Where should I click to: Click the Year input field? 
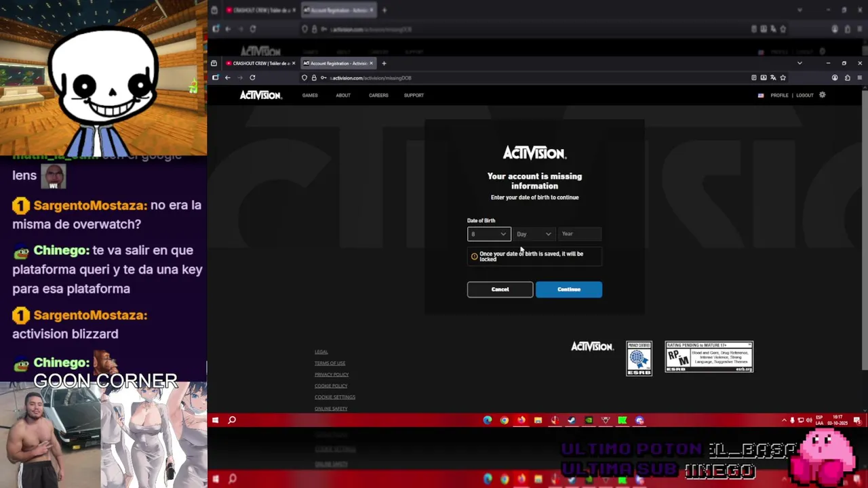click(x=580, y=234)
